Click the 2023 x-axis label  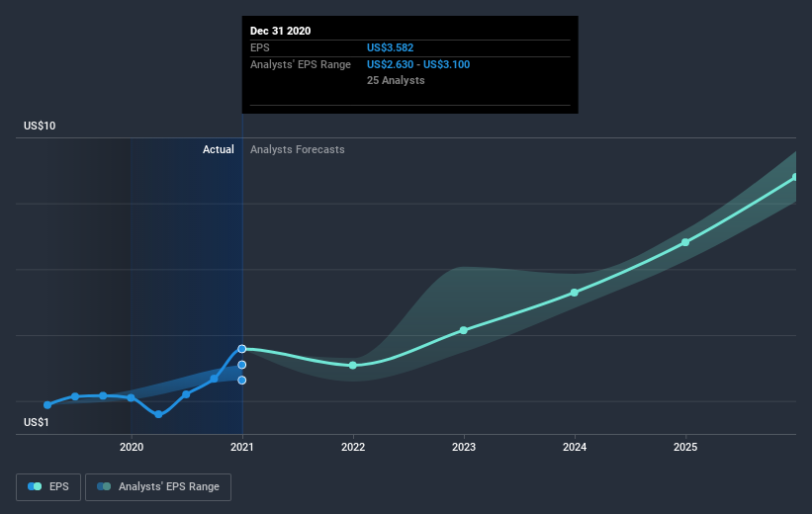point(464,447)
